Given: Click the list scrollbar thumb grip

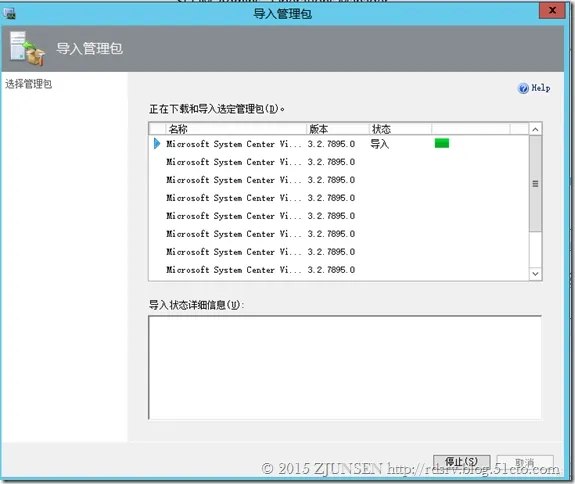Looking at the screenshot, I should [535, 184].
